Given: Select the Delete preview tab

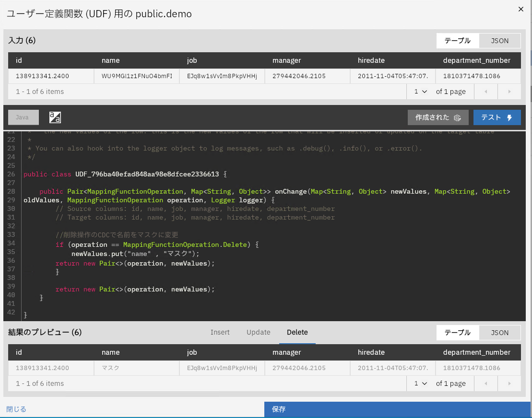Looking at the screenshot, I should (297, 332).
